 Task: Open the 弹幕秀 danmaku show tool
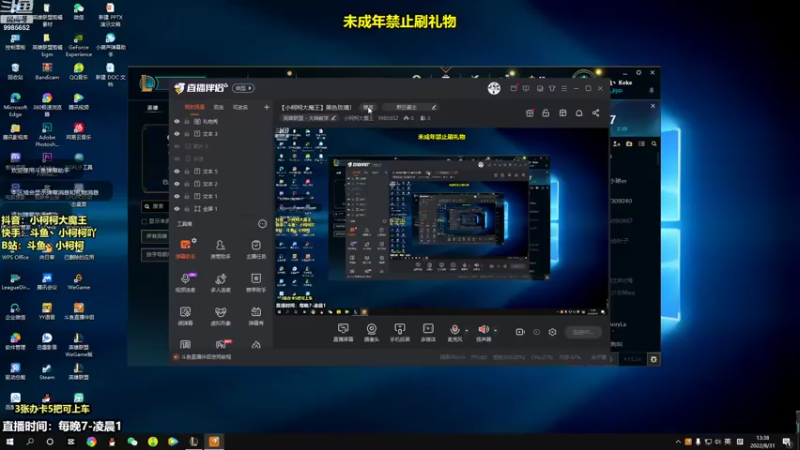coord(256,315)
